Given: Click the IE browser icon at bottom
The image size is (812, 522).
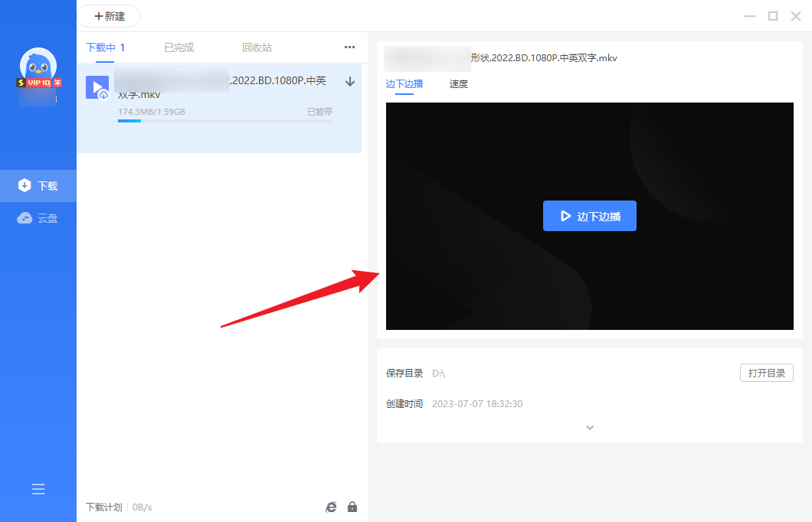Looking at the screenshot, I should (x=331, y=507).
